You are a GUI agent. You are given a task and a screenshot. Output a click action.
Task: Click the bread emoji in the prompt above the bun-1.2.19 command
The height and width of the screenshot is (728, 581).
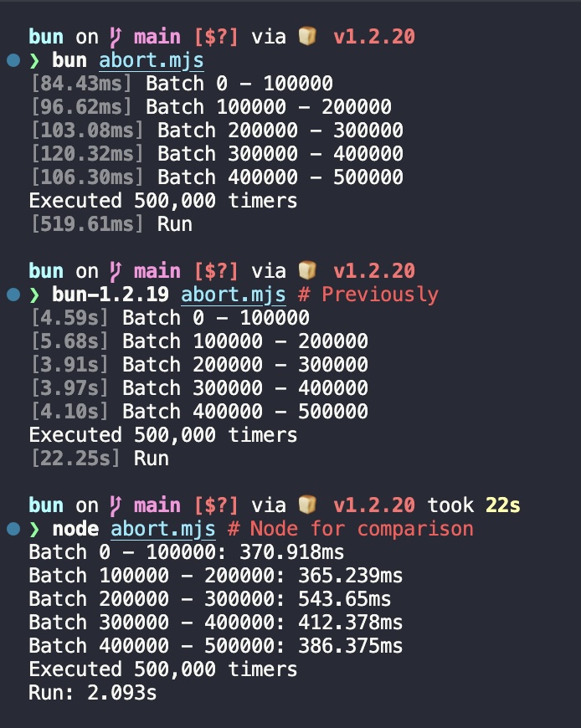[x=307, y=271]
